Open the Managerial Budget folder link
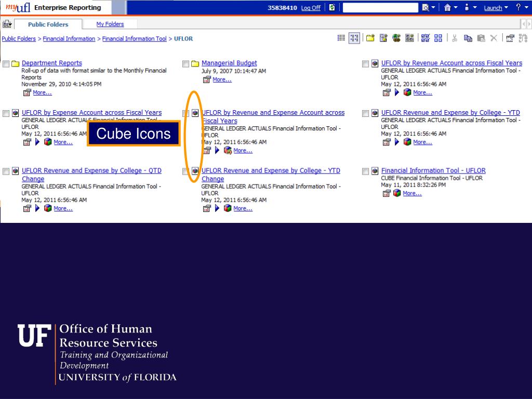The width and height of the screenshot is (532, 399). tap(229, 63)
